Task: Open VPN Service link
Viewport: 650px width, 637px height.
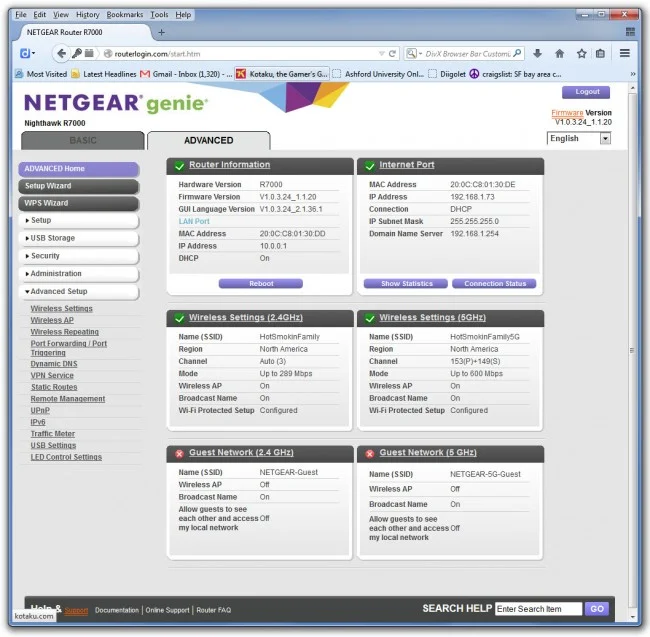Action: pos(52,375)
